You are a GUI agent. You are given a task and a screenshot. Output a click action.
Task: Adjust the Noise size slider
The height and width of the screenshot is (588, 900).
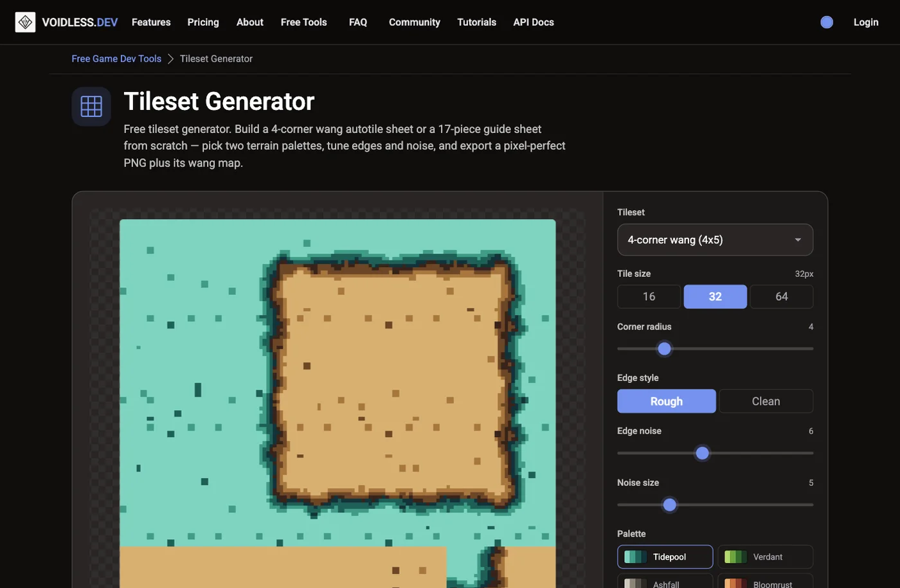(715, 505)
